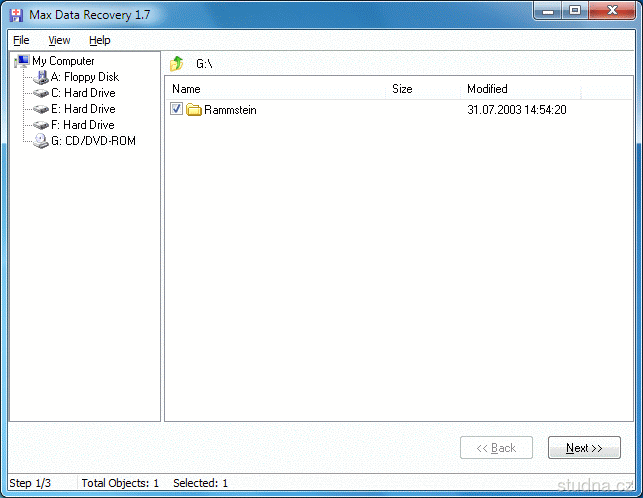Click the Max Data Recovery title bar icon
The width and height of the screenshot is (643, 498).
coord(16,15)
